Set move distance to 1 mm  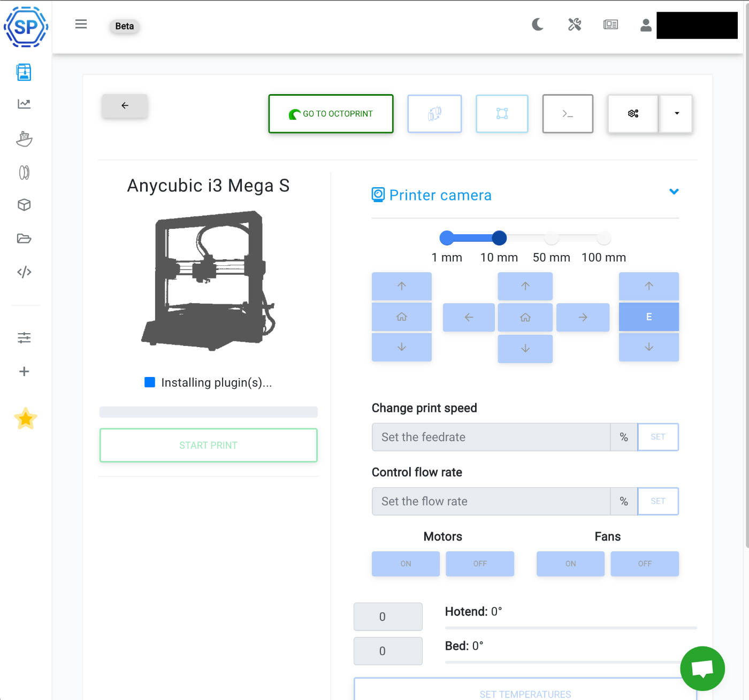click(x=447, y=238)
